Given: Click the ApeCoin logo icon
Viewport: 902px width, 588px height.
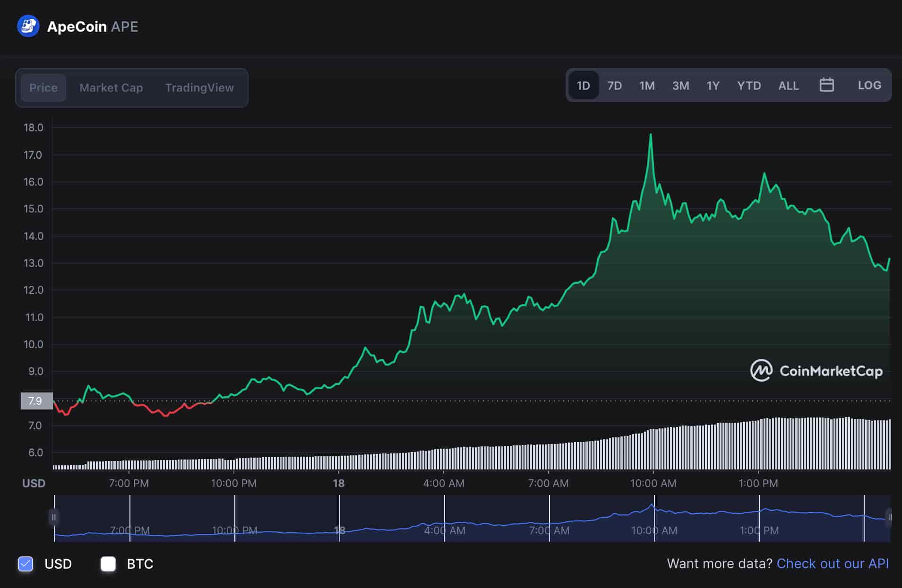Looking at the screenshot, I should click(x=28, y=26).
